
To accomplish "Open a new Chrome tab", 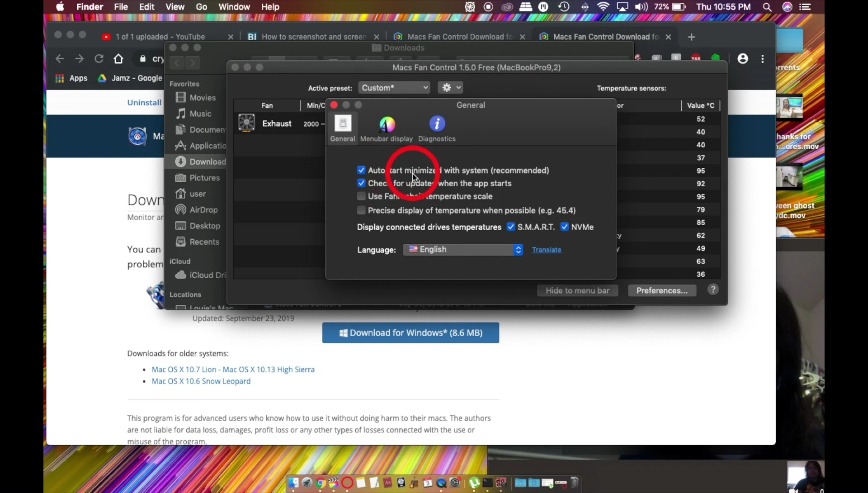I will (x=691, y=37).
